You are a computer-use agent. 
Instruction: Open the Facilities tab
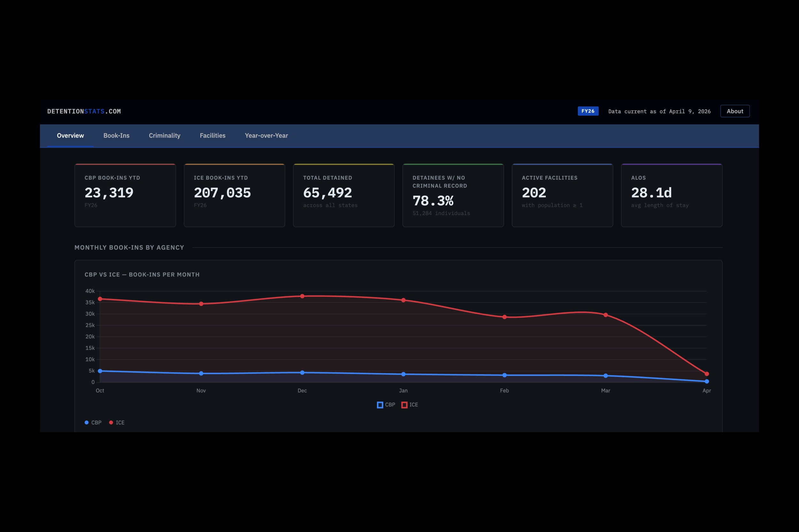(212, 136)
